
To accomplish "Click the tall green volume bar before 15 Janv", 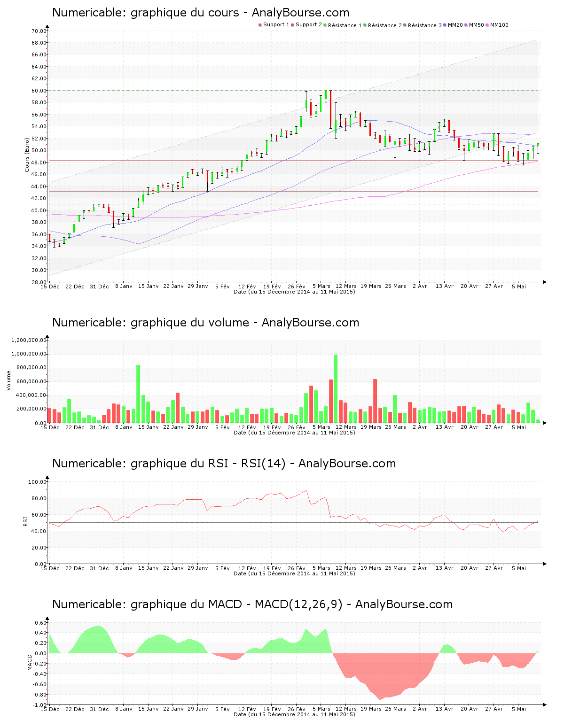I will coord(138,394).
